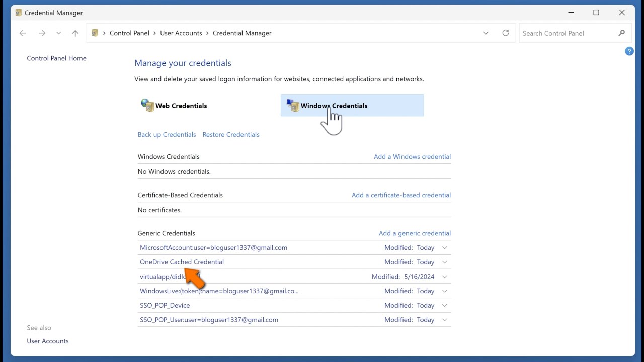644x362 pixels.
Task: Click Restore Credentials
Action: click(x=231, y=134)
